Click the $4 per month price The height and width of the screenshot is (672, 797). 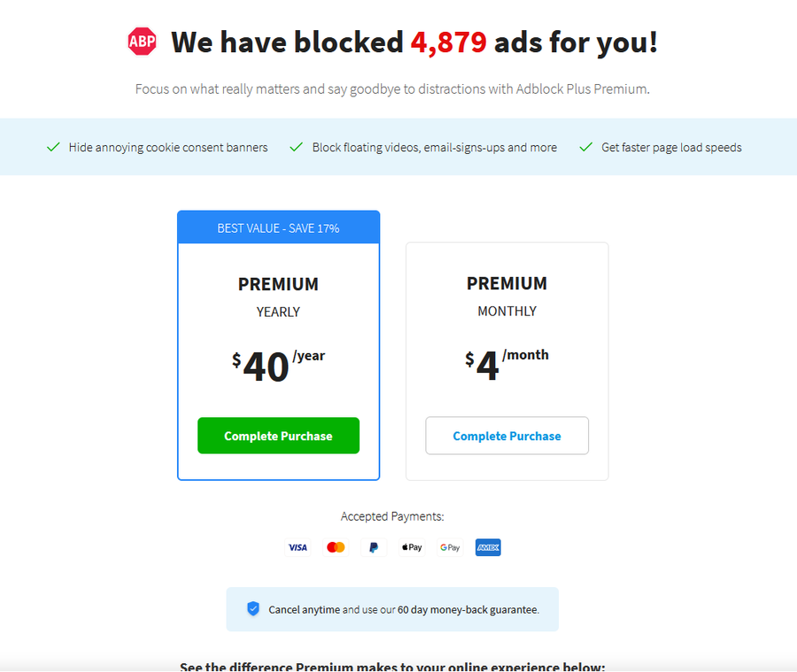pyautogui.click(x=507, y=364)
